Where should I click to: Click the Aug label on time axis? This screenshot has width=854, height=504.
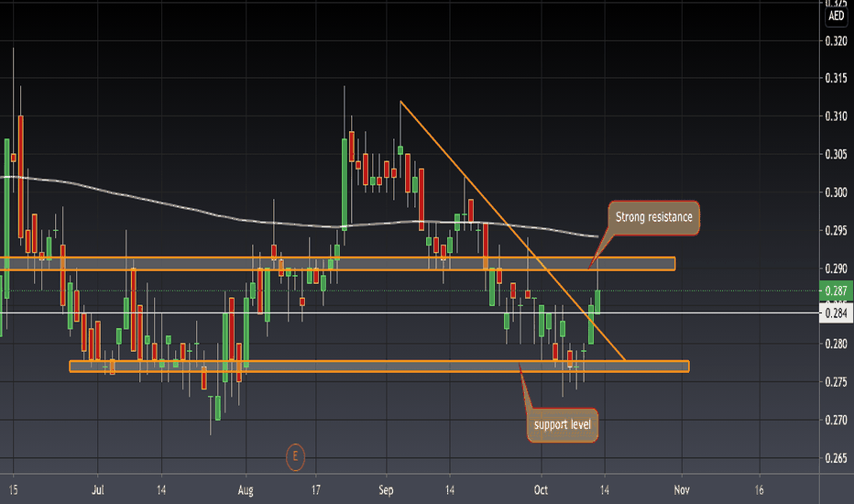pos(246,490)
